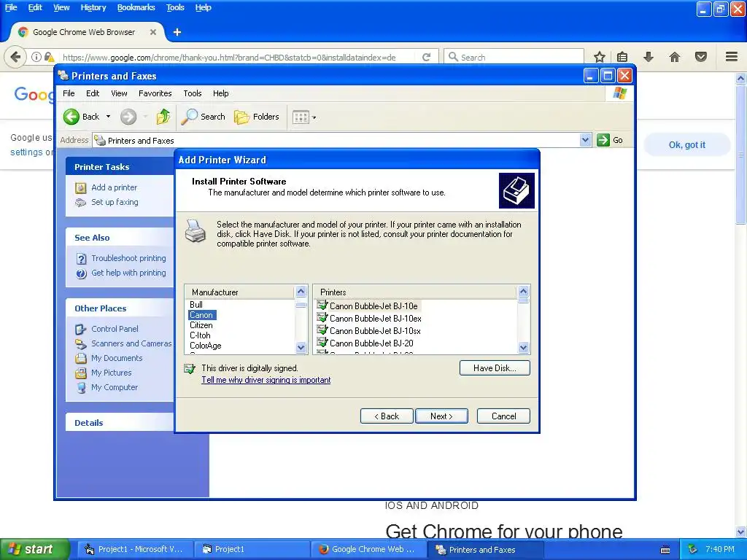Select ColorAge in Manufacturer list
Screen dimensions: 747x560
[x=205, y=346]
